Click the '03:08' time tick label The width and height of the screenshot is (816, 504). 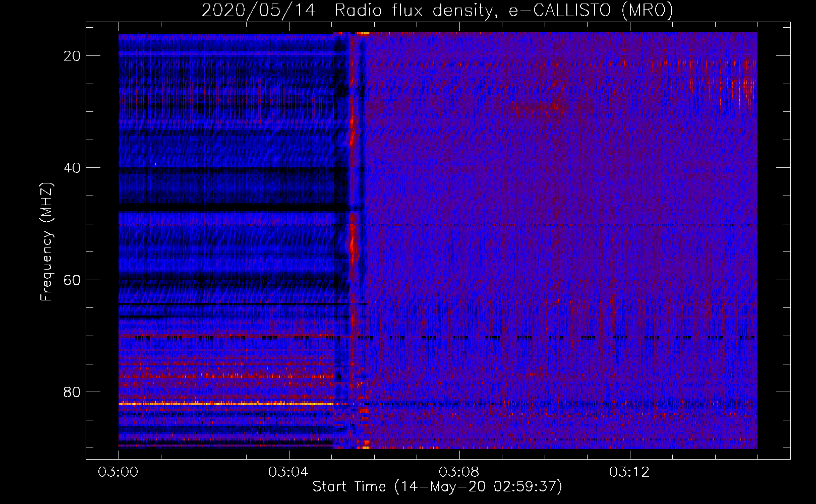pos(459,472)
